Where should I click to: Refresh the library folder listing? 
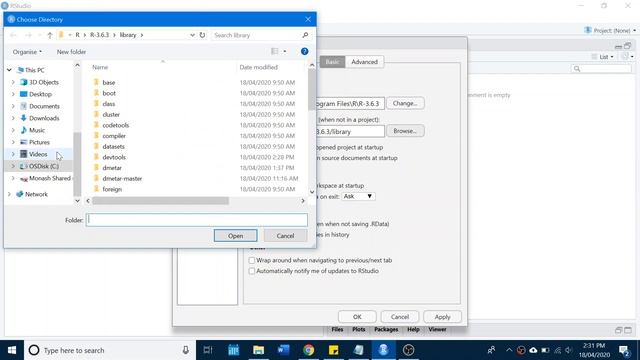202,35
